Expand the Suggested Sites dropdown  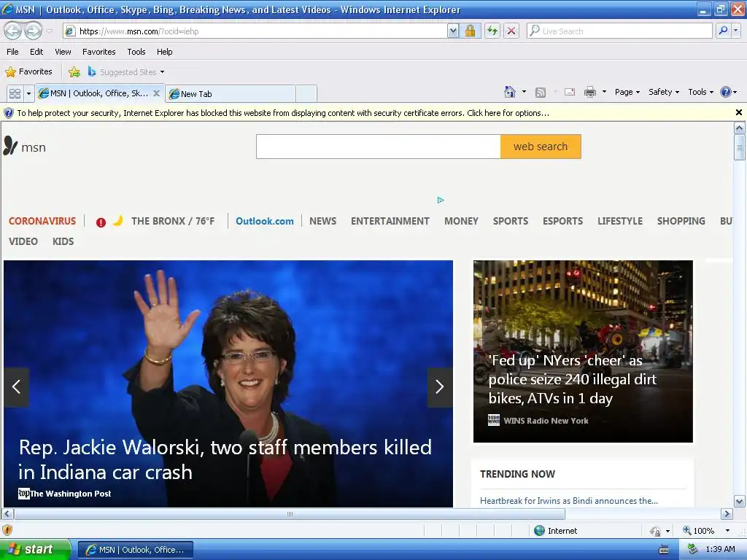(x=162, y=72)
